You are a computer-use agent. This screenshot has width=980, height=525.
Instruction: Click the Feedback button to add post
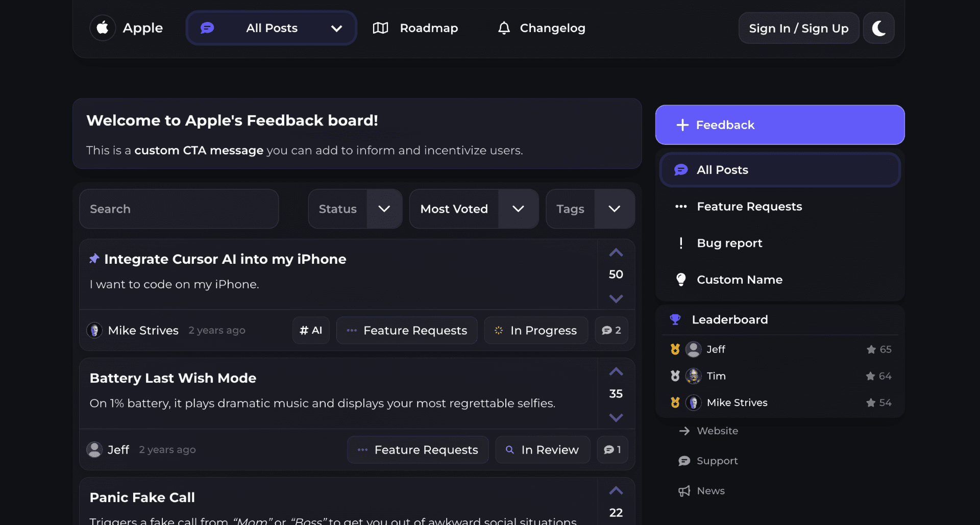point(780,125)
